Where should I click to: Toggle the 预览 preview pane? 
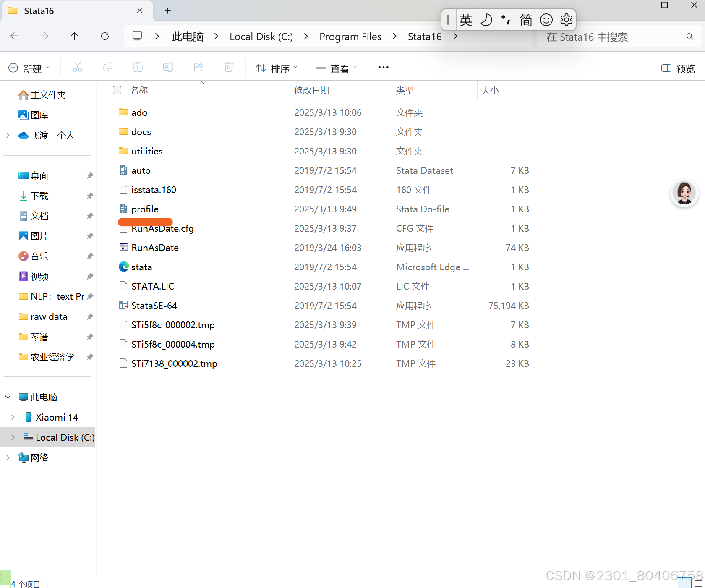[678, 68]
